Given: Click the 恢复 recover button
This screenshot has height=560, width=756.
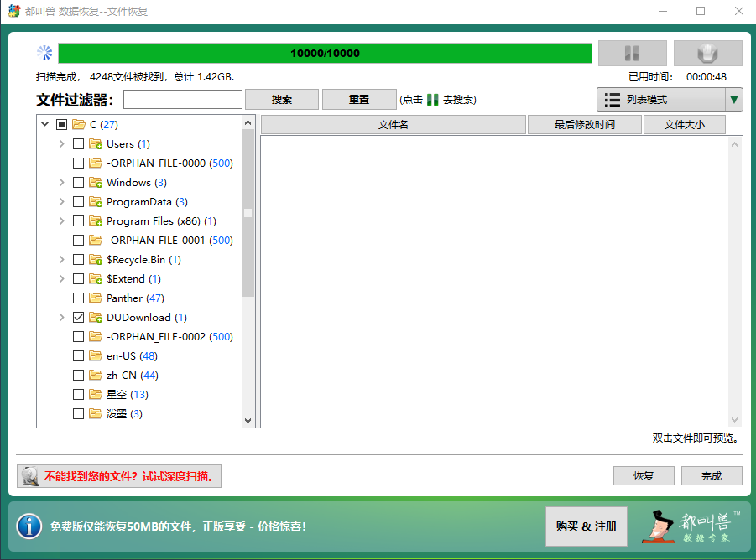Looking at the screenshot, I should [x=644, y=475].
